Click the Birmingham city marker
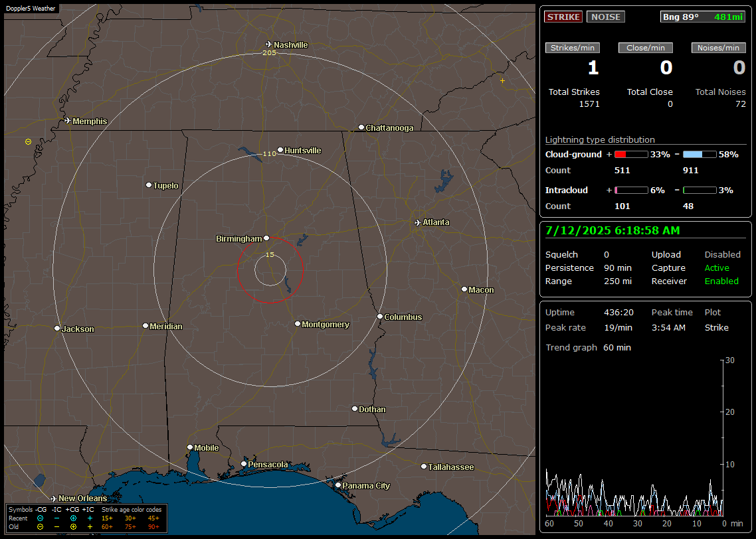 pyautogui.click(x=266, y=238)
